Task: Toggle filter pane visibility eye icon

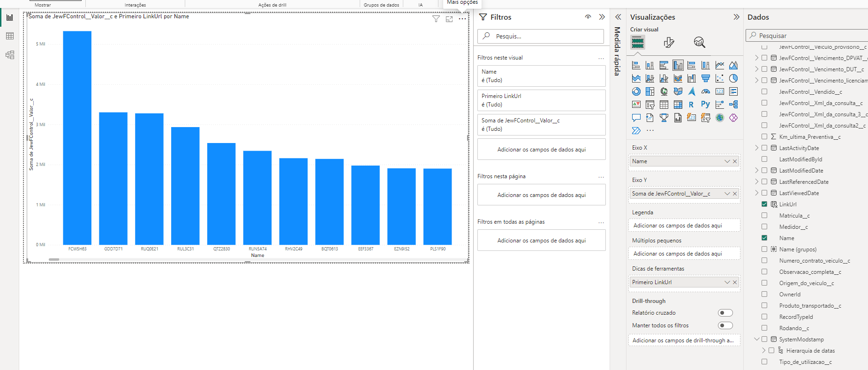Action: pos(588,17)
